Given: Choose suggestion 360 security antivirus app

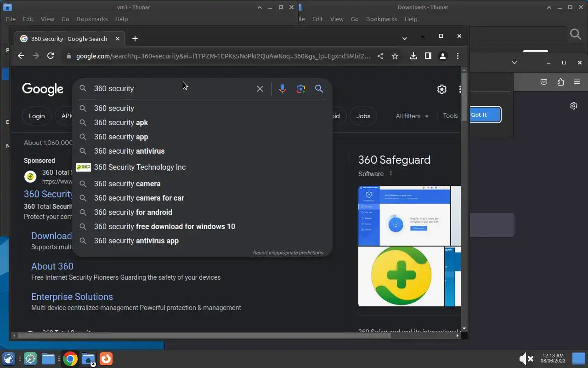Looking at the screenshot, I should [202, 241].
